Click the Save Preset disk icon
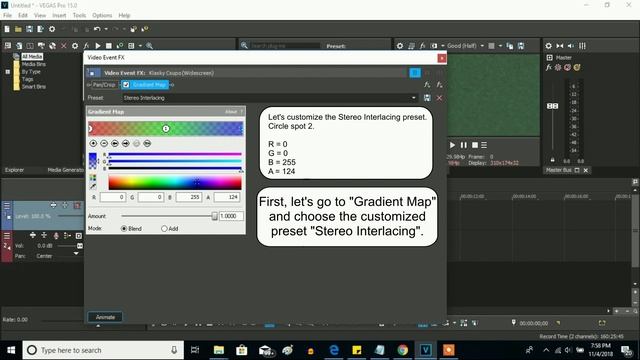The width and height of the screenshot is (640, 360). click(427, 98)
